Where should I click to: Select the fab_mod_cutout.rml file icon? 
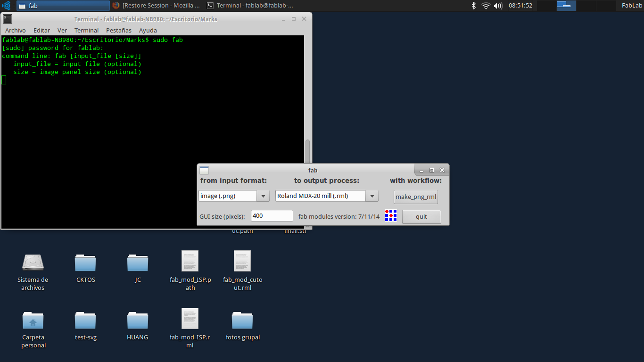pyautogui.click(x=242, y=261)
